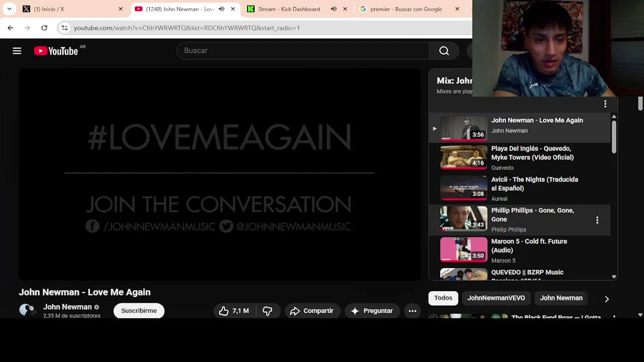Screen dimensions: 644x362
Task: Open John Newman channel avatar
Action: [x=26, y=310]
